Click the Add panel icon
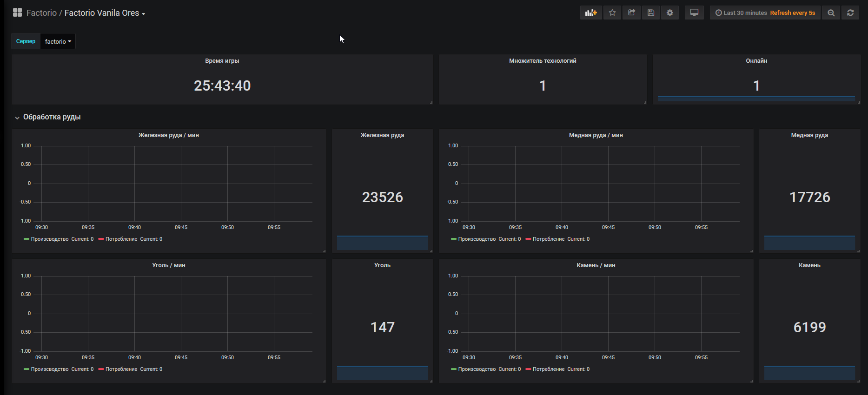This screenshot has height=395, width=868. tap(591, 13)
